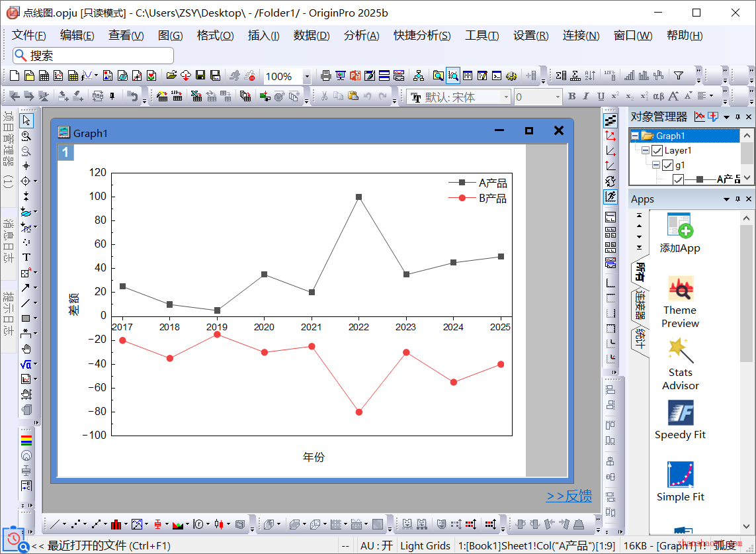This screenshot has width=756, height=554.
Task: Uncheck the Layer1 checkbox
Action: [657, 151]
